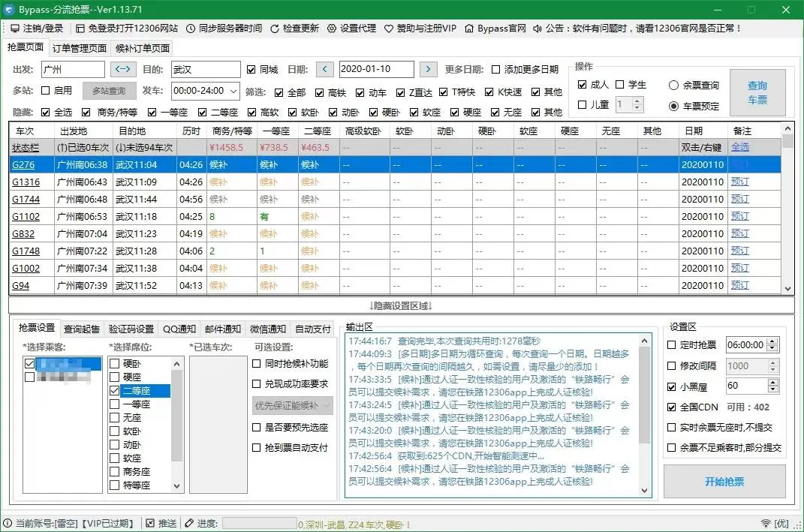Screen dimensions: 804x532
Task: Click the 日期 input showing 2020-01-10
Action: point(376,68)
